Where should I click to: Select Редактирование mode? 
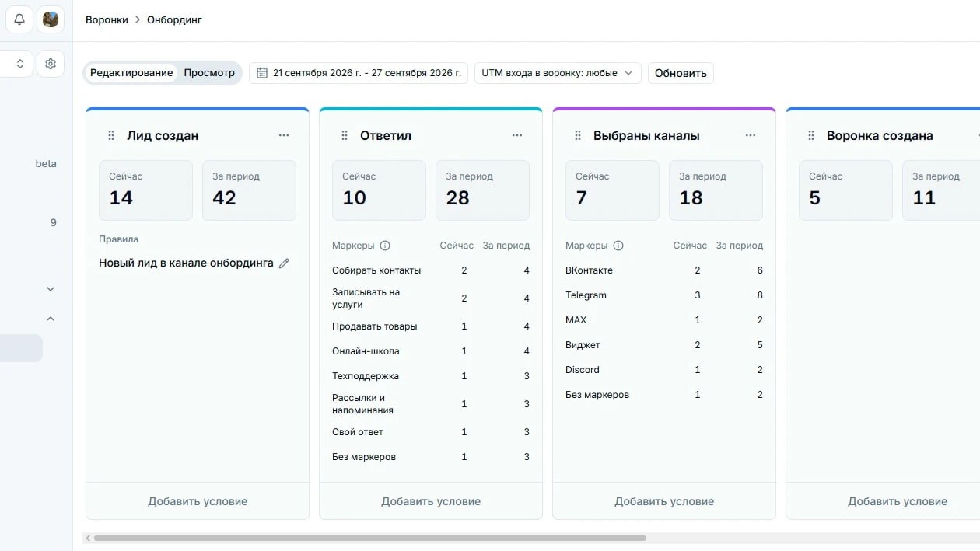131,73
